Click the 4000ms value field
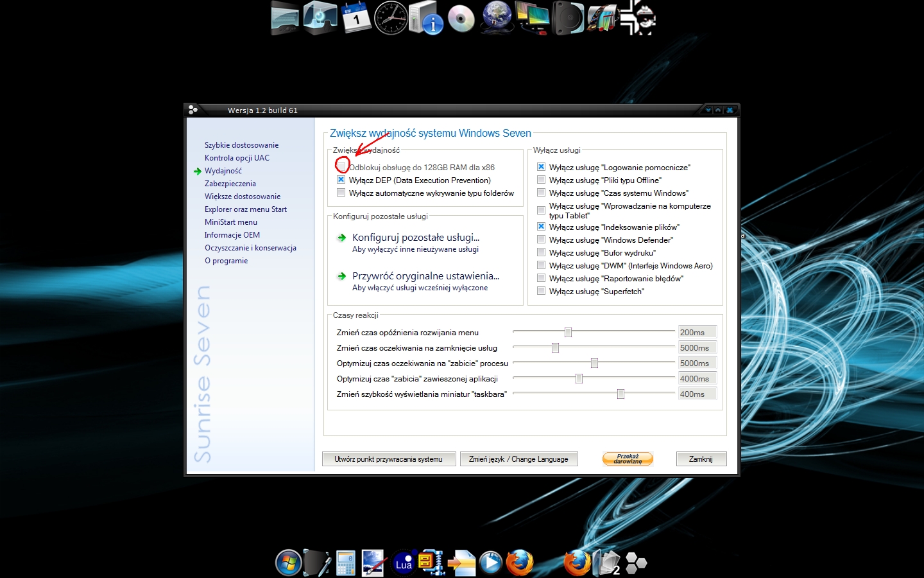924x578 pixels. coord(697,378)
